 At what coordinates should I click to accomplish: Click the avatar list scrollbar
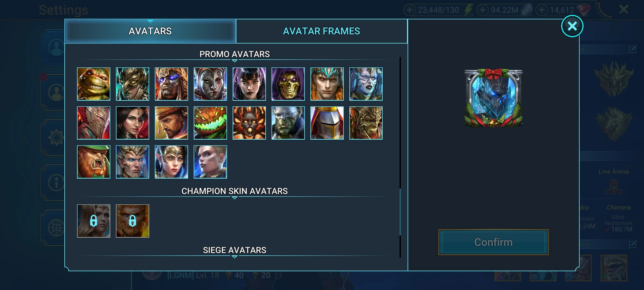(400, 157)
